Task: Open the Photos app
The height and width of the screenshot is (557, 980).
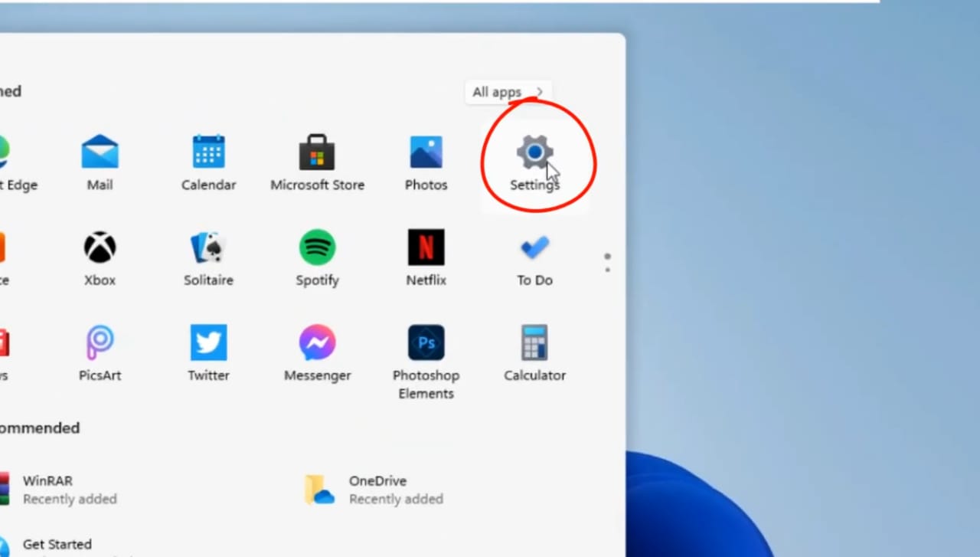Action: 426,162
